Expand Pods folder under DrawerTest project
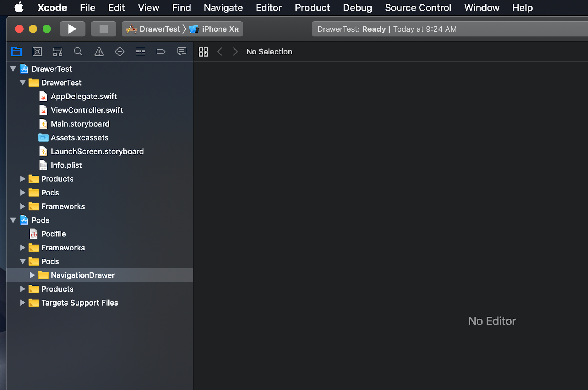This screenshot has width=588, height=390. [23, 193]
